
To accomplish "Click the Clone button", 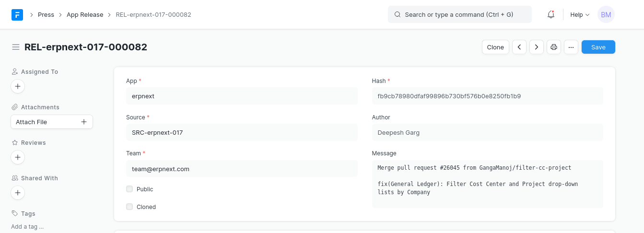I will (495, 47).
